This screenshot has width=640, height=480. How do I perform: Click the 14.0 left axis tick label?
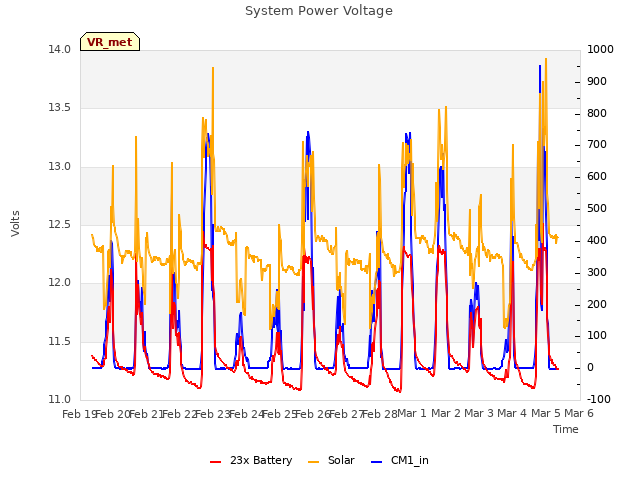60,49
